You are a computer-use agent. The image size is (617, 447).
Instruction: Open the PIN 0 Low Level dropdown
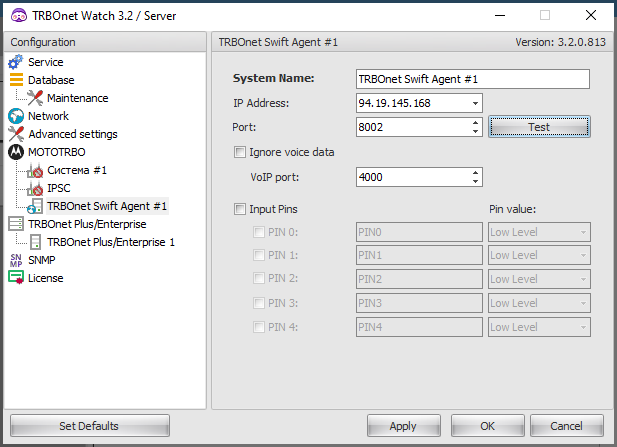[583, 232]
